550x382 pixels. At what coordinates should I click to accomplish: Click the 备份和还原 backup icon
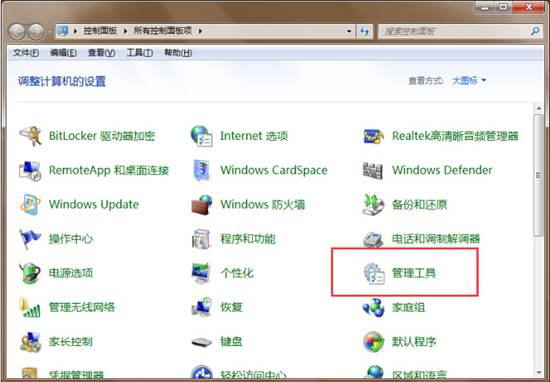[x=374, y=205]
